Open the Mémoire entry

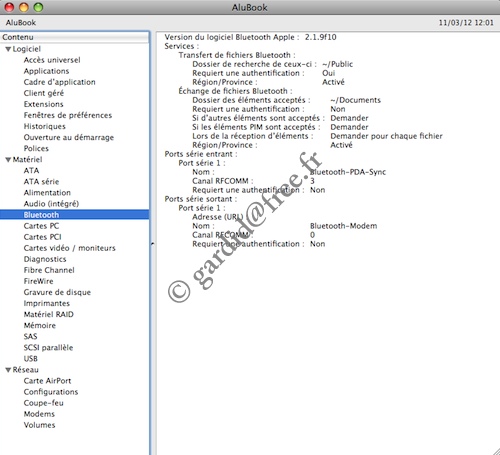click(x=40, y=325)
